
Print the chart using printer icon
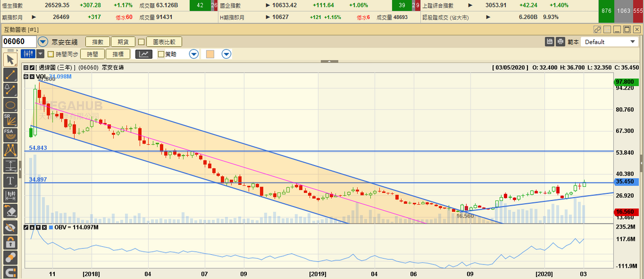click(560, 41)
